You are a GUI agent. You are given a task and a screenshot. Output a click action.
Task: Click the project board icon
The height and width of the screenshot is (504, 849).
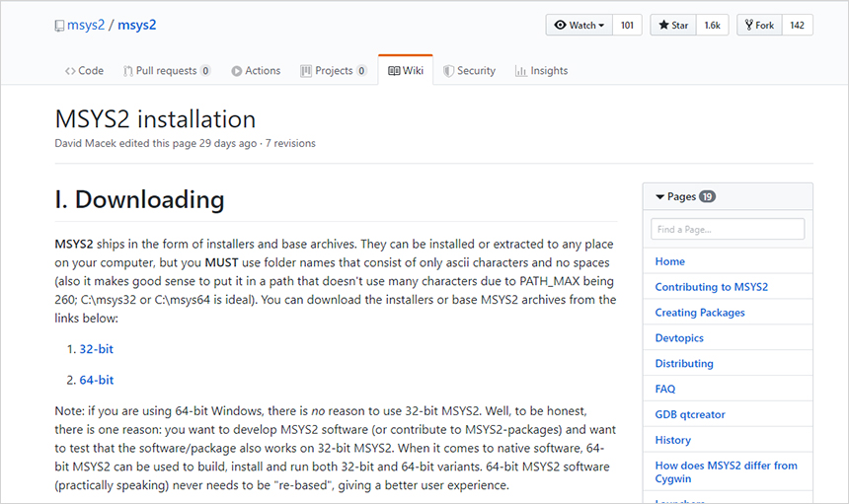306,71
